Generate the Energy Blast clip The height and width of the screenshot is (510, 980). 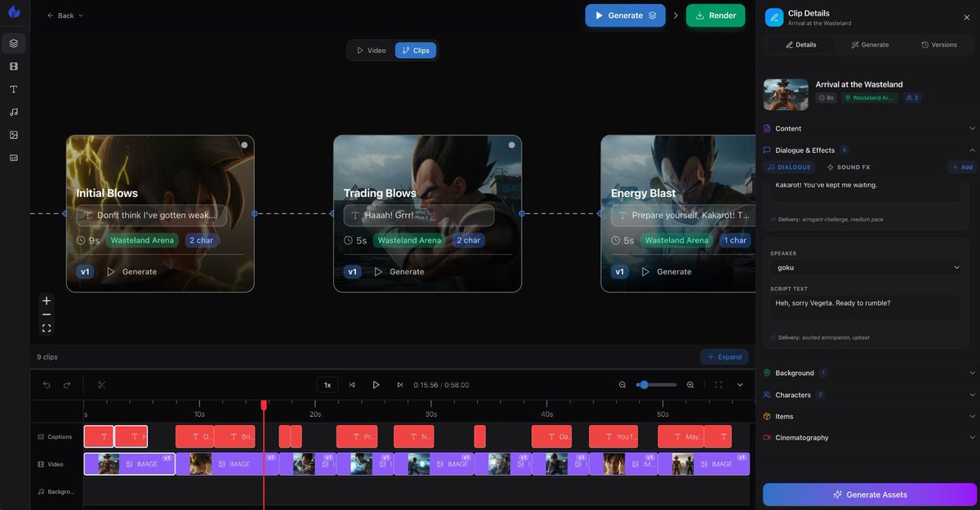[666, 271]
